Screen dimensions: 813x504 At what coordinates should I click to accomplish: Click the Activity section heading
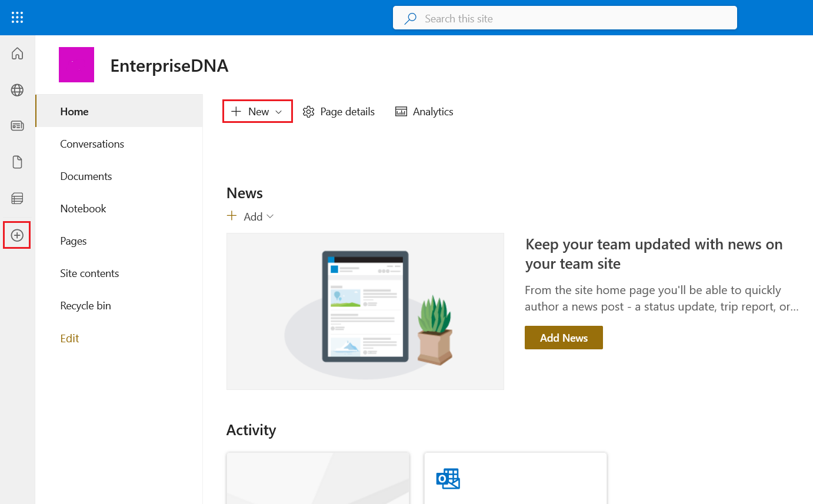pyautogui.click(x=251, y=430)
